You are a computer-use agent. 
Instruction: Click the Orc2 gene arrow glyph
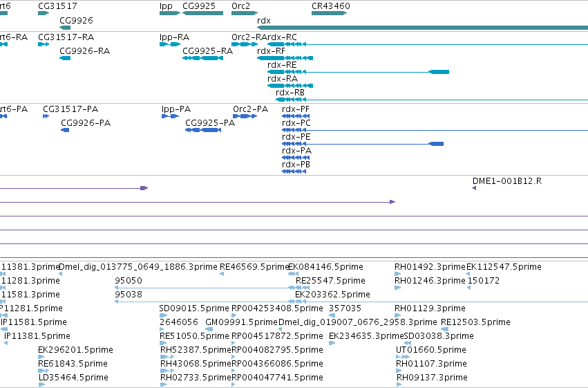coord(245,13)
